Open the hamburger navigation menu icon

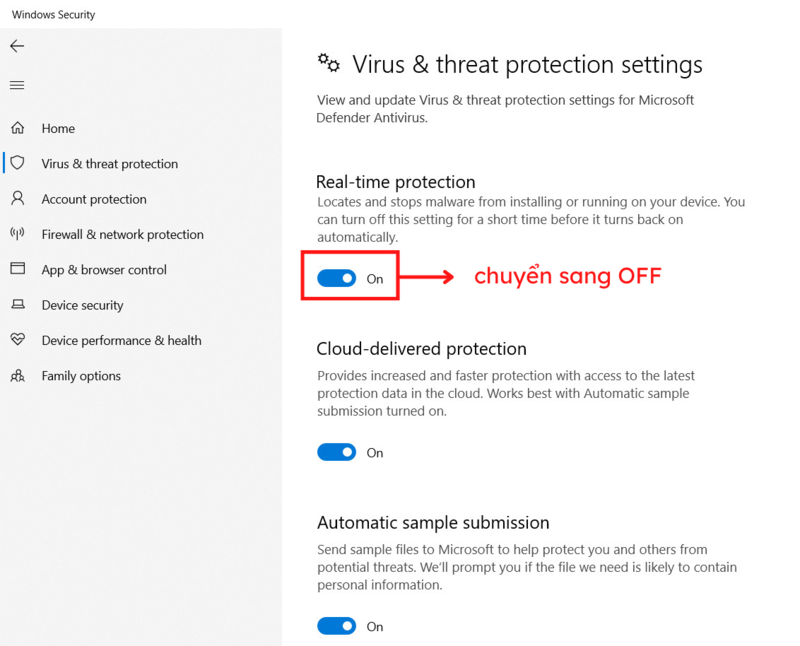[x=17, y=85]
